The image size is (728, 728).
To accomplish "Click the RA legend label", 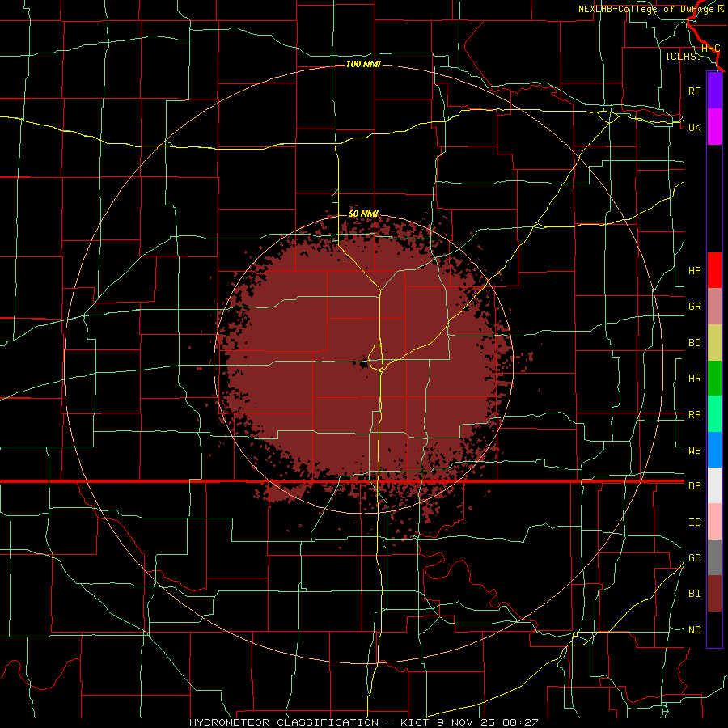I will 694,415.
